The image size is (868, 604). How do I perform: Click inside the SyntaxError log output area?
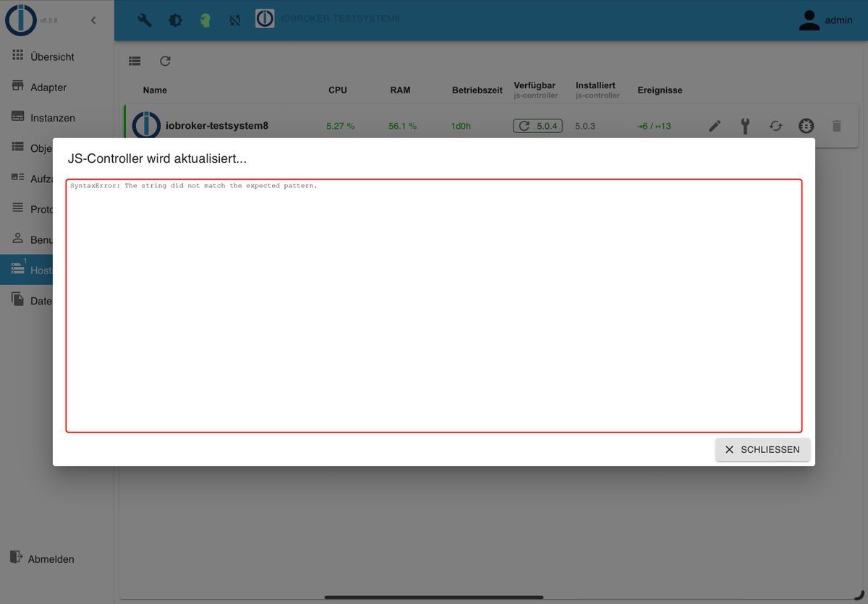tap(434, 306)
